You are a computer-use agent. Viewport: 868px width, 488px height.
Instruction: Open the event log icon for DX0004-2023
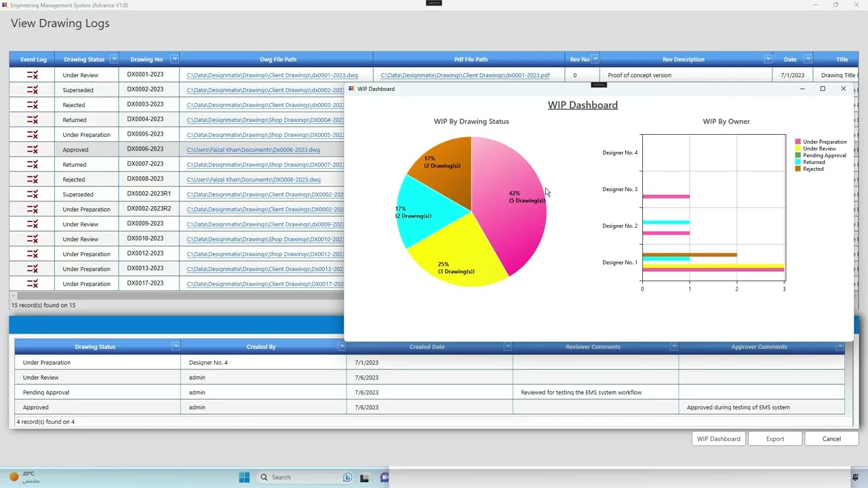(33, 120)
